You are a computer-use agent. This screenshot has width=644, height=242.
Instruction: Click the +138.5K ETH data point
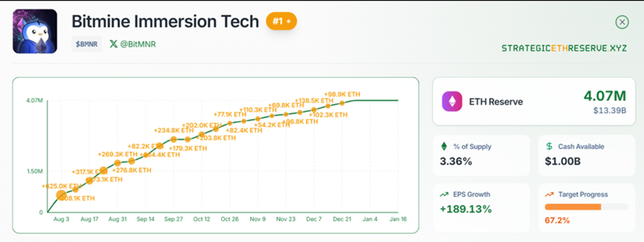314,109
